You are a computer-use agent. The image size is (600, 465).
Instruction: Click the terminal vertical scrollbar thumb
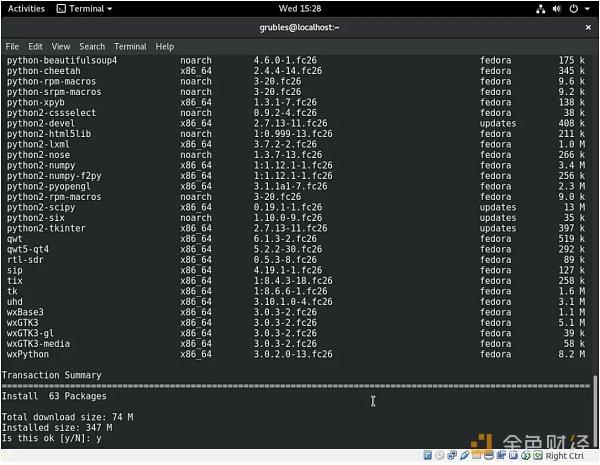tap(595, 411)
